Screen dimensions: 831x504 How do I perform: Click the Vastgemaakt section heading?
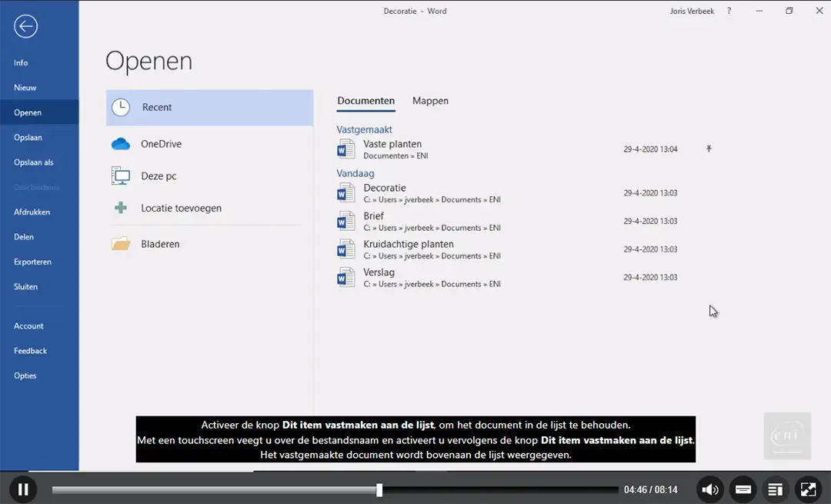click(x=364, y=129)
